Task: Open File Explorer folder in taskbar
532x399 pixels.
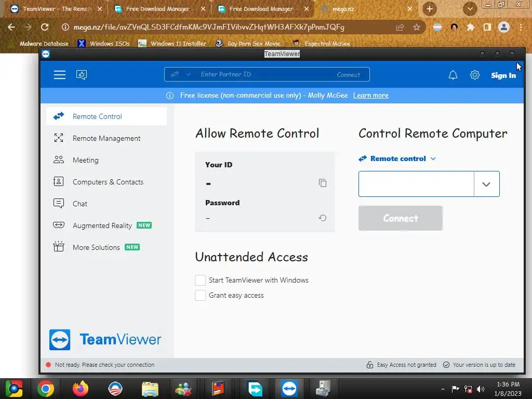Action: tap(150, 389)
